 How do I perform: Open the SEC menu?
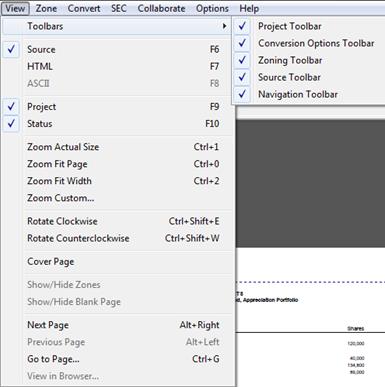(x=119, y=8)
